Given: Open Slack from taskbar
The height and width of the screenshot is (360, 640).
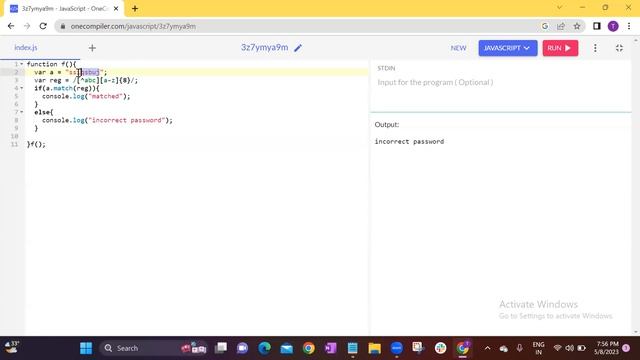Looking at the screenshot, I should pos(440,348).
